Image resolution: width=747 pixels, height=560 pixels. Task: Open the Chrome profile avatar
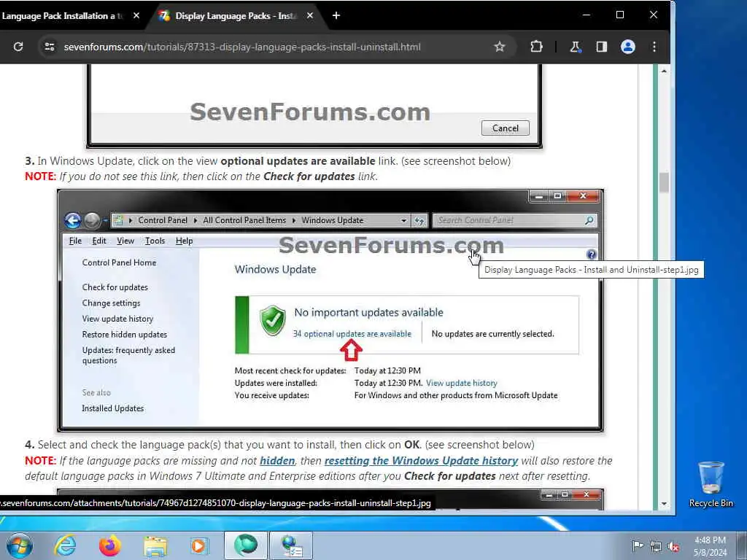coord(628,47)
